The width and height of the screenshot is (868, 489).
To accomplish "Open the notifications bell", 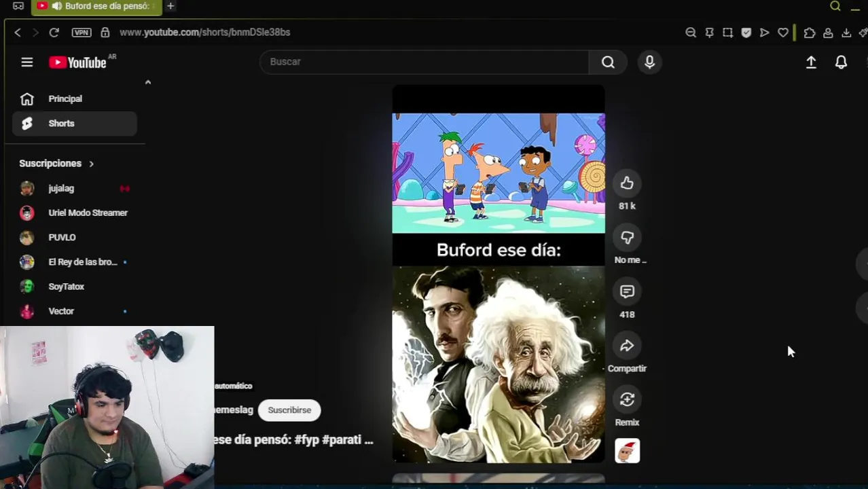I will (841, 62).
